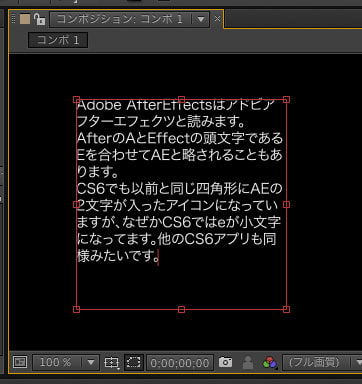
Task: Click the bottom-center text box handle
Action: click(x=181, y=309)
